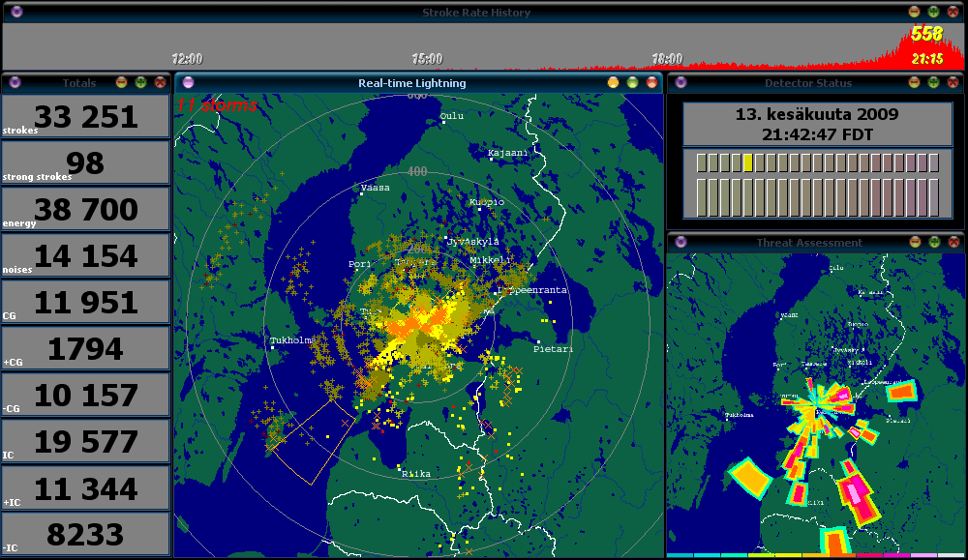This screenshot has height=560, width=968.
Task: Maximize the Stroke Rate History panel
Action: pyautogui.click(x=933, y=12)
